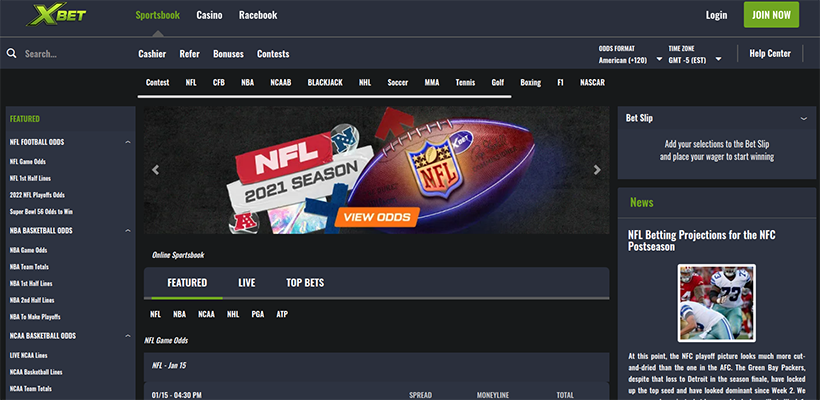Open NCAA Basketball Lines link
Viewport: 820px width, 400px height.
pos(36,372)
